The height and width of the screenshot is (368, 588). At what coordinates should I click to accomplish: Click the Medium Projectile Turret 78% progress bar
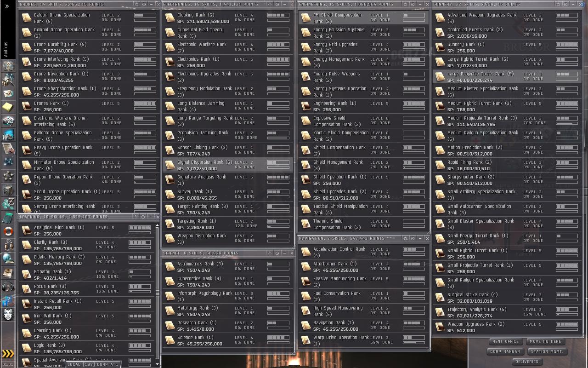click(x=567, y=123)
